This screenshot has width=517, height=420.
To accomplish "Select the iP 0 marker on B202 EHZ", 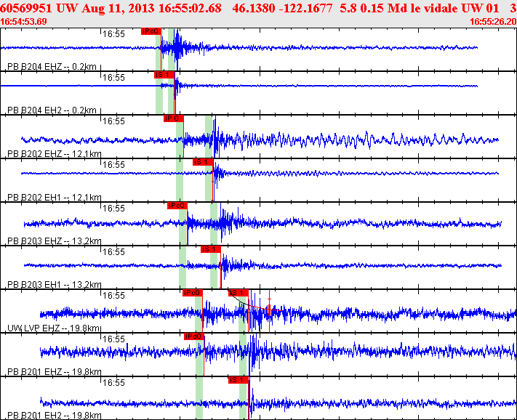I will point(174,118).
